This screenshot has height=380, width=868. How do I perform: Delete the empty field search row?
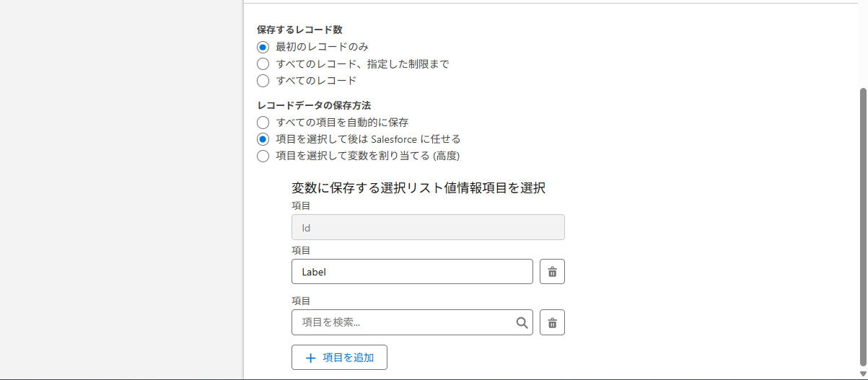(552, 322)
